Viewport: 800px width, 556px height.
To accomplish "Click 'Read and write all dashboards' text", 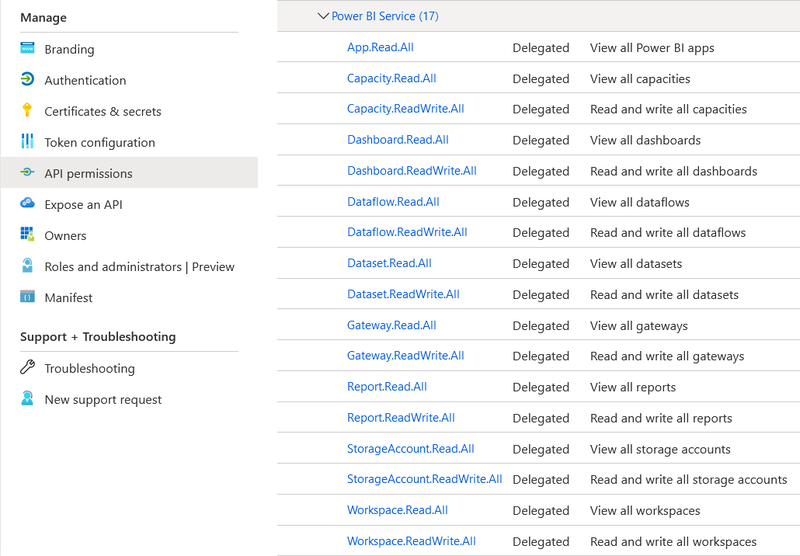I will (x=673, y=171).
